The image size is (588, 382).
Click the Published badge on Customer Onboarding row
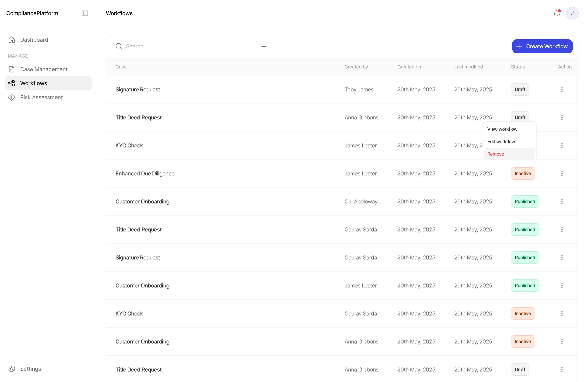[x=525, y=201]
